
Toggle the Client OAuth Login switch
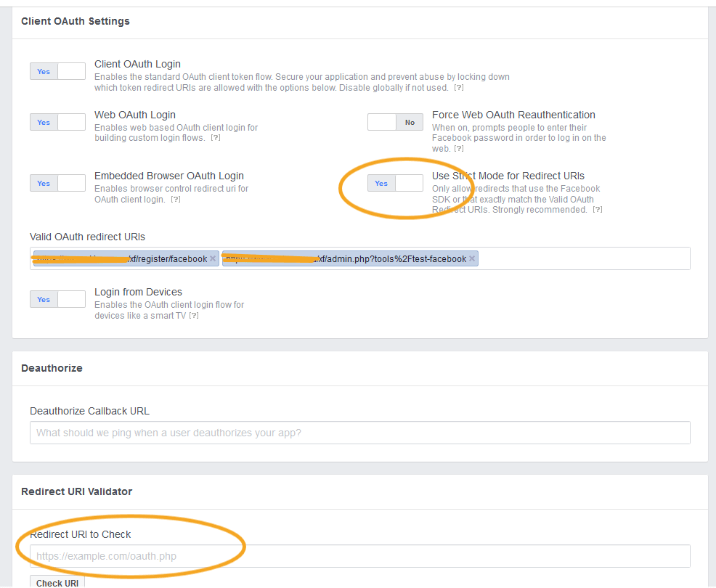pyautogui.click(x=57, y=71)
